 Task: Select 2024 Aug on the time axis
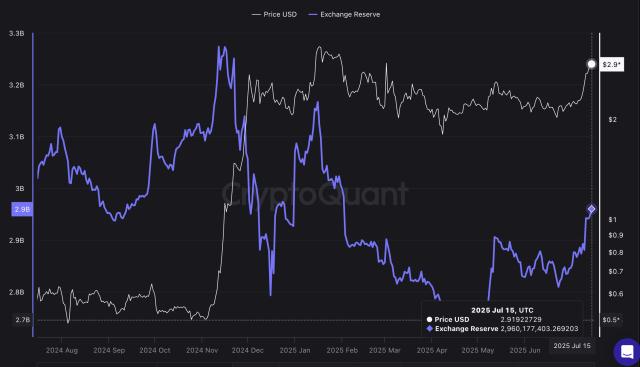[x=62, y=350]
